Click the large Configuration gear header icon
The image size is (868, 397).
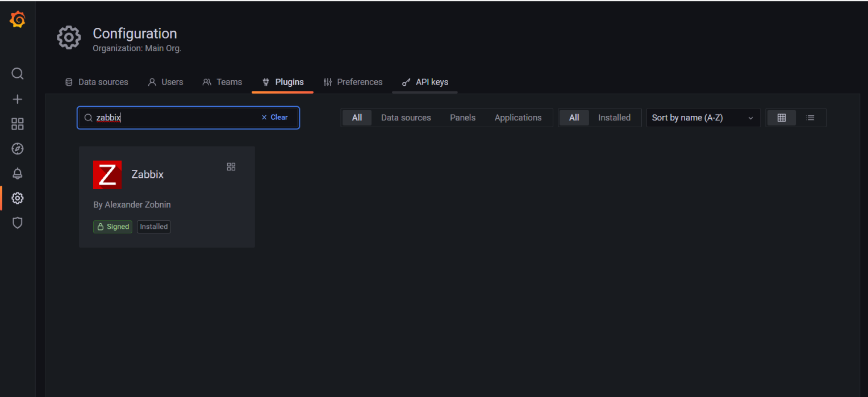pos(69,37)
